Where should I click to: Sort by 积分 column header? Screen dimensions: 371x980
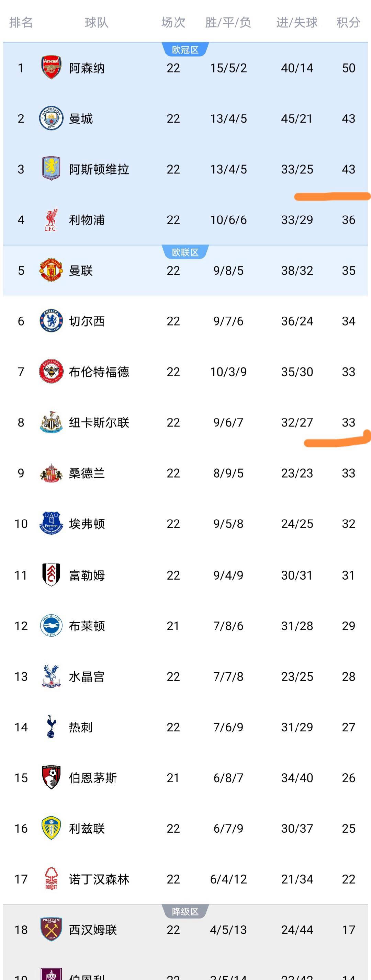click(x=348, y=22)
